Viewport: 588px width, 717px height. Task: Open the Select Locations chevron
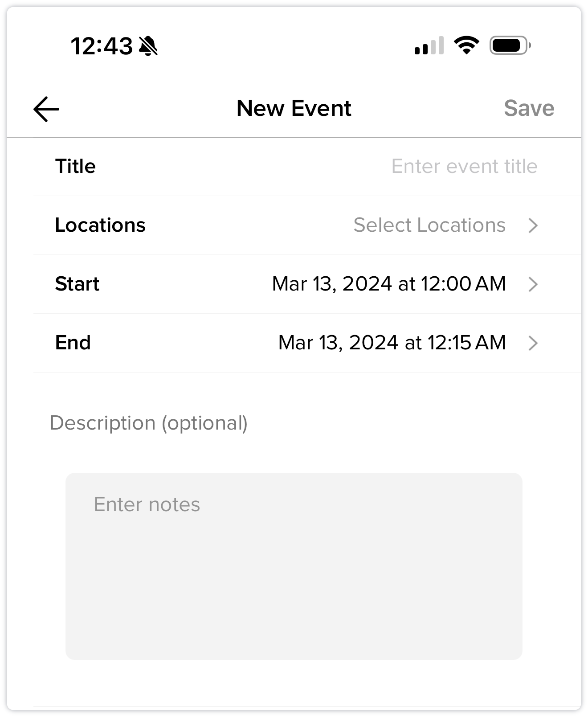pyautogui.click(x=533, y=225)
